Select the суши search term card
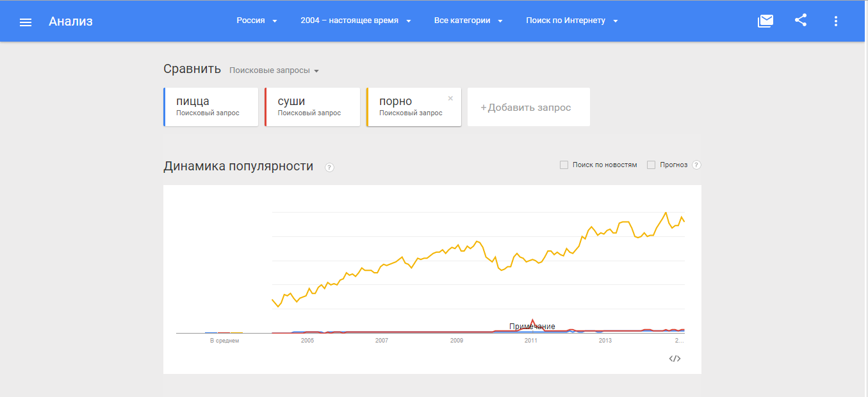Image resolution: width=868 pixels, height=397 pixels. pyautogui.click(x=312, y=107)
